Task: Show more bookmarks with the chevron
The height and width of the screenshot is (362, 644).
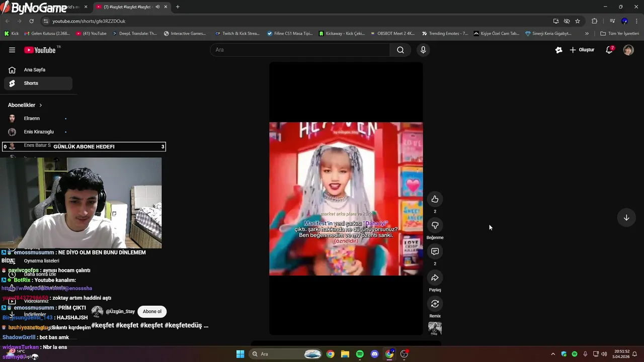Action: (x=587, y=34)
